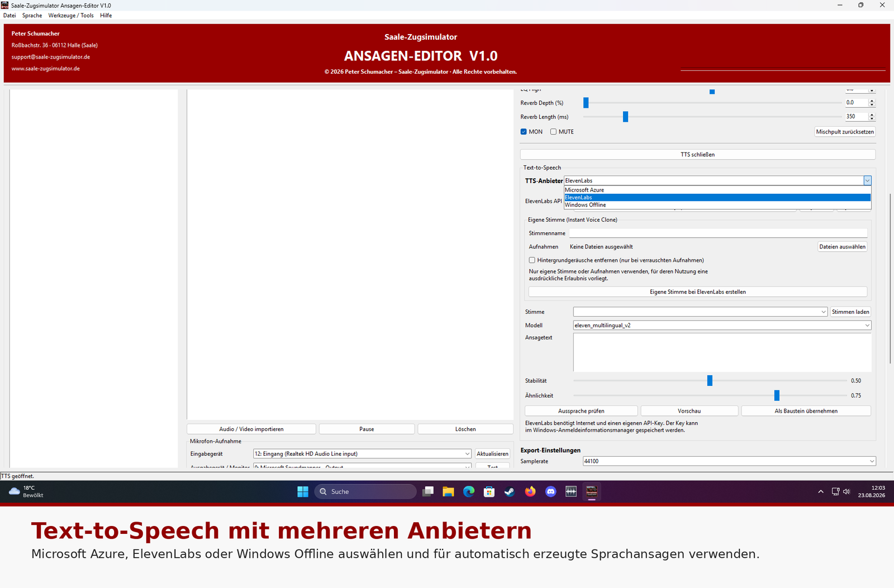Click the Reverb Length value field 350
This screenshot has height=588, width=894.
856,117
